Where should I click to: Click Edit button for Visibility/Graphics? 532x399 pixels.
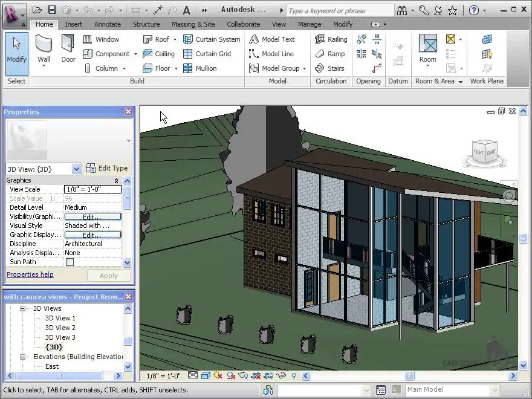coord(92,216)
